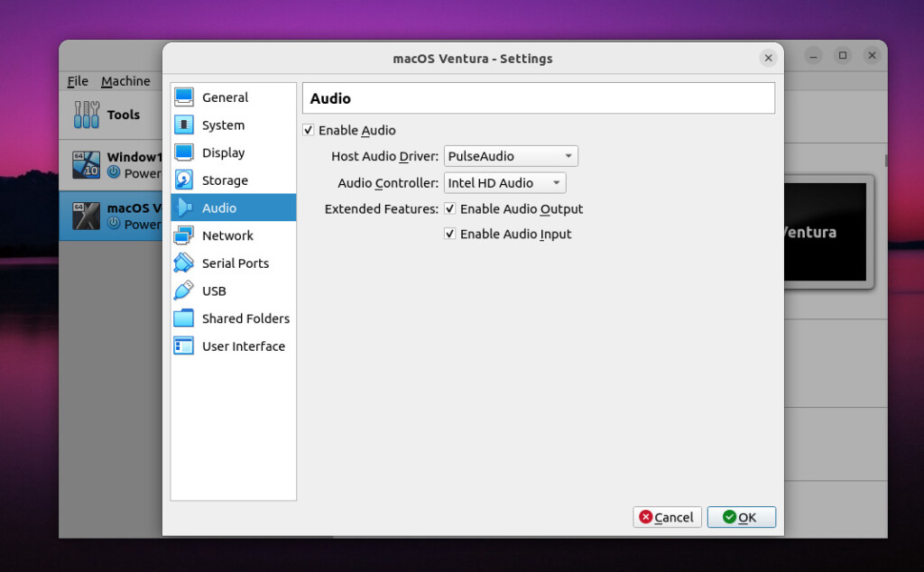Open the Display monitor icon
Screen dimensions: 924x572
[184, 152]
